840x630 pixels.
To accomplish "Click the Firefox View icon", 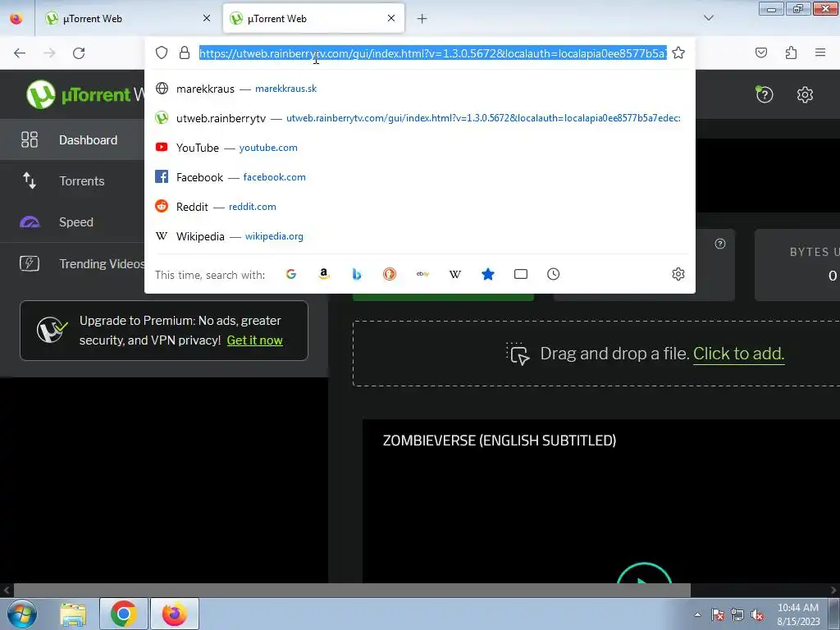I will (x=16, y=18).
